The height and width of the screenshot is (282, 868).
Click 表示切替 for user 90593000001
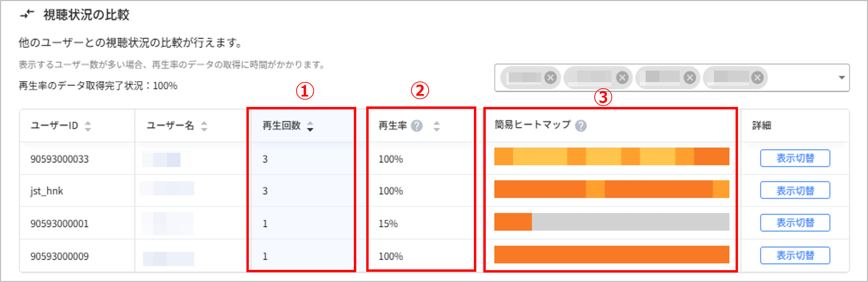coord(795,223)
